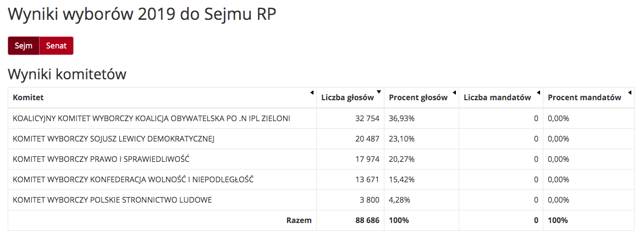Screen dimensions: 644x239
Task: Click the sort arrow beside Procent mandatów
Action: tap(630, 92)
